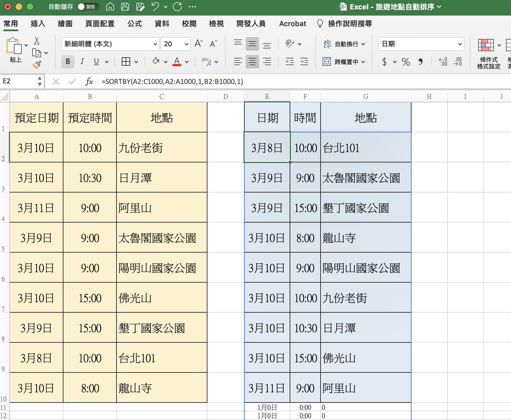Click the Insert Function fx icon
The image size is (511, 420).
(89, 81)
